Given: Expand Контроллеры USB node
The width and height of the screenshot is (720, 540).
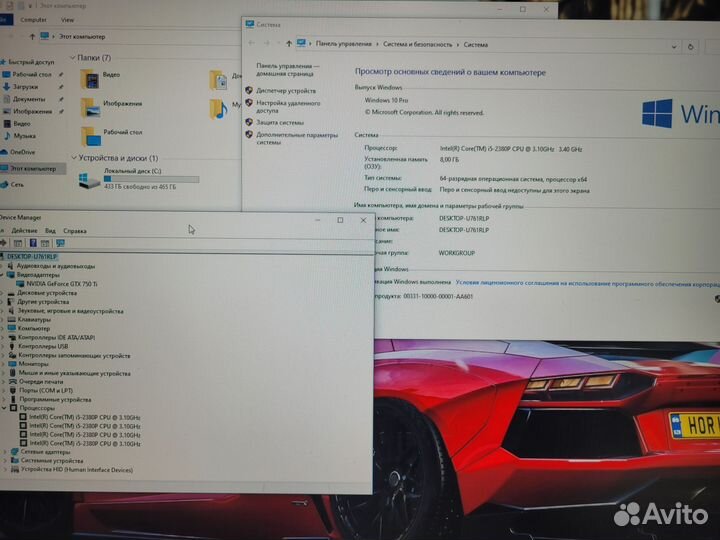Looking at the screenshot, I should 3,346.
